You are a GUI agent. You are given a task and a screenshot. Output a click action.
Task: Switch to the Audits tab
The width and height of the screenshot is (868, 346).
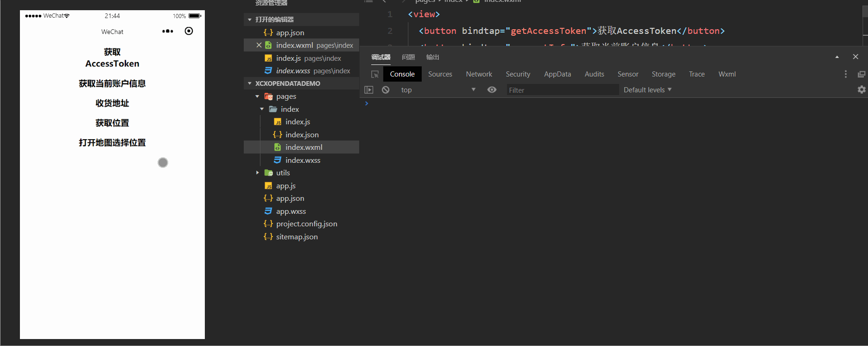click(594, 74)
